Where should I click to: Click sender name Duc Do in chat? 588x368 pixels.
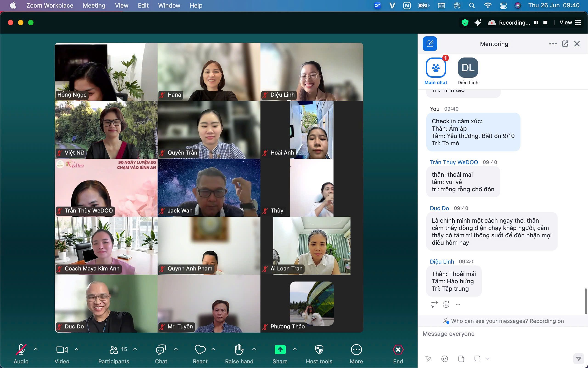[x=439, y=208]
